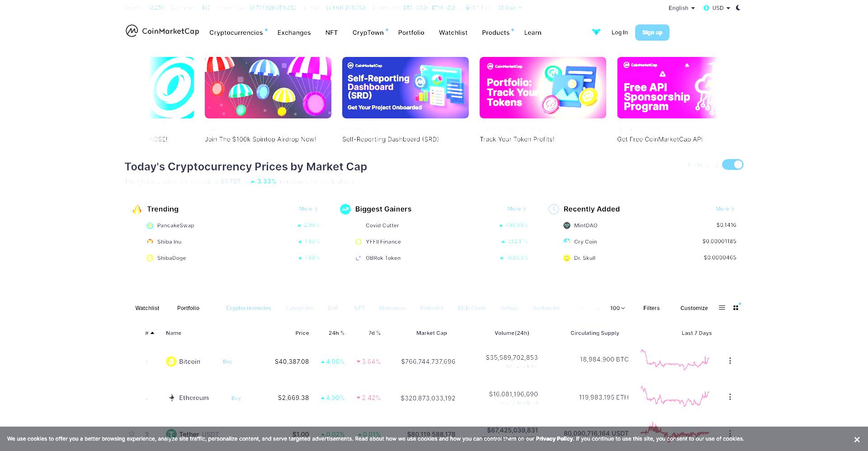
Task: Open the Exchanges menu
Action: click(x=294, y=33)
